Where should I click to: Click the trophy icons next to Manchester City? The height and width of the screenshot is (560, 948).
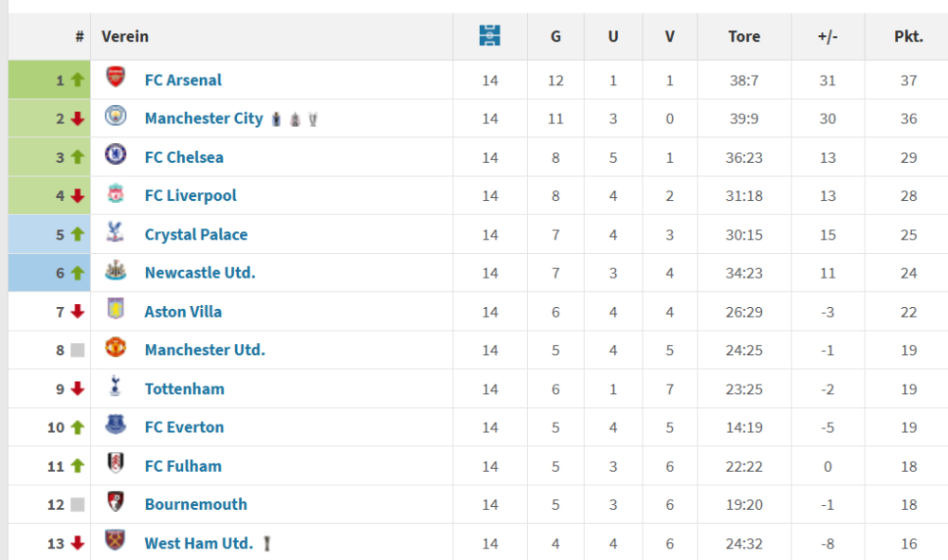(x=294, y=118)
